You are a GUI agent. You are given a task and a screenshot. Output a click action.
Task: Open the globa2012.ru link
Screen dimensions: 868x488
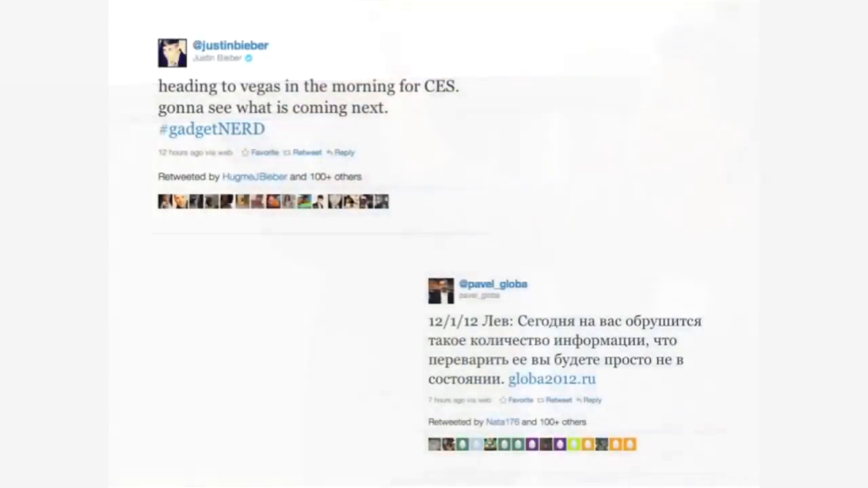(x=552, y=379)
